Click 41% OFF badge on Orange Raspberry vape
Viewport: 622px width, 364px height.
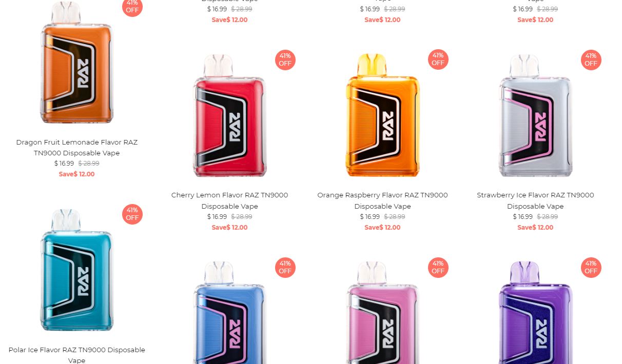tap(438, 59)
